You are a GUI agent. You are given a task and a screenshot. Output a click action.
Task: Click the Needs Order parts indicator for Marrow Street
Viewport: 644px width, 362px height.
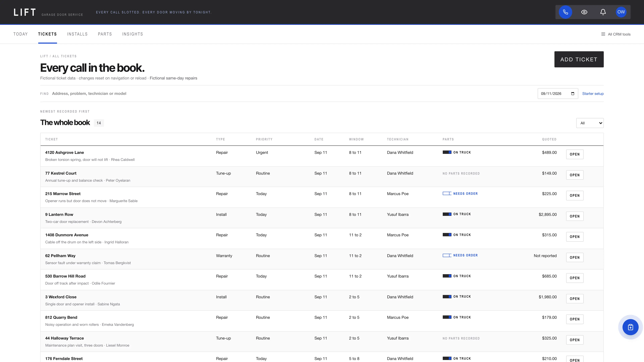pos(460,194)
